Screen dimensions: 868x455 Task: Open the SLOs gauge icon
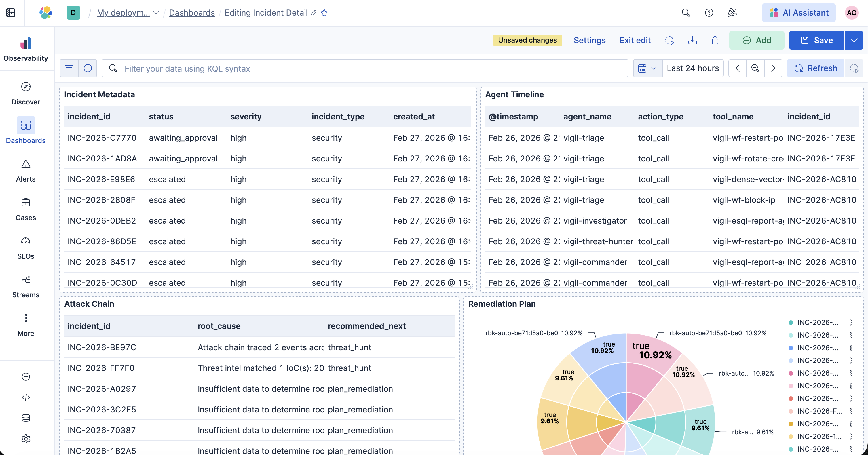26,241
